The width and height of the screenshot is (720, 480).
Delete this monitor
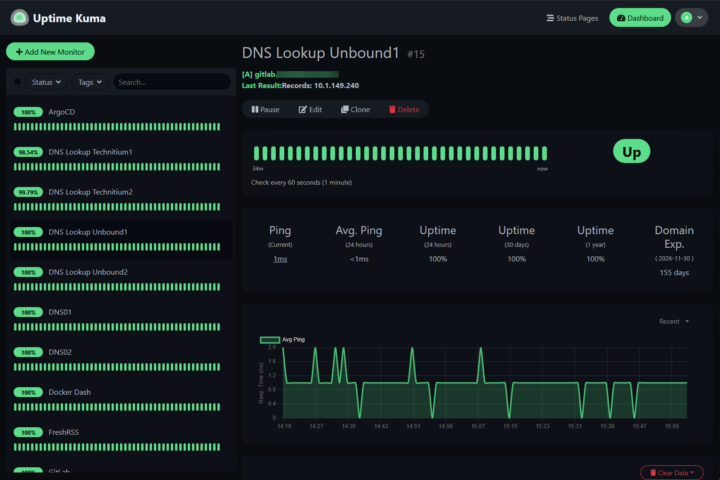404,109
